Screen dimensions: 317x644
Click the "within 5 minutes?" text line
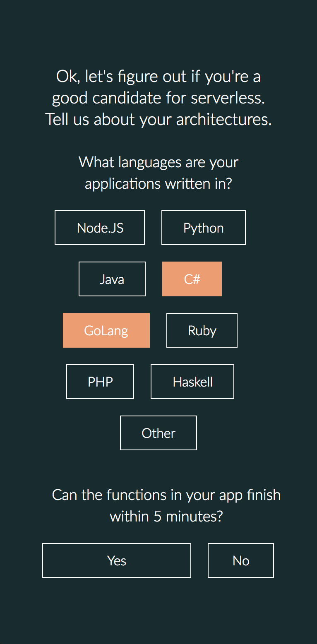coord(166,517)
